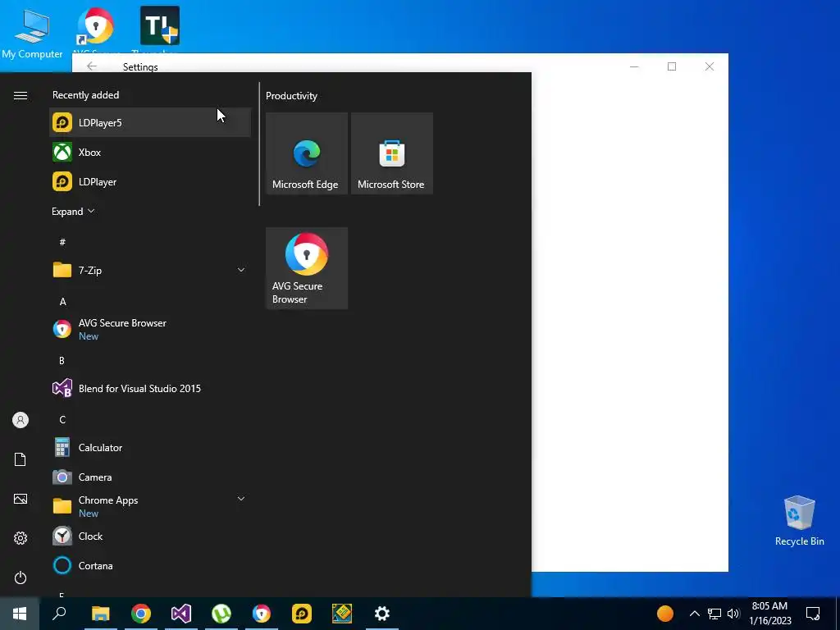
Task: Open Visual Studio from the taskbar
Action: pyautogui.click(x=181, y=614)
